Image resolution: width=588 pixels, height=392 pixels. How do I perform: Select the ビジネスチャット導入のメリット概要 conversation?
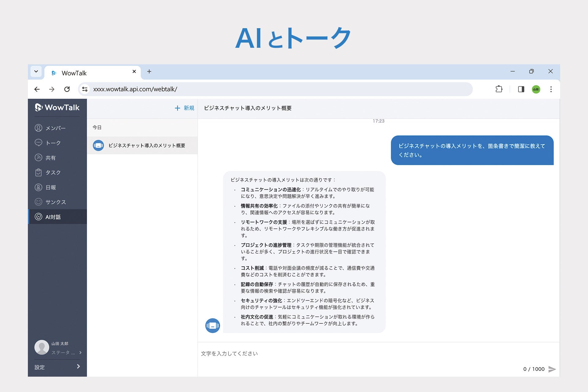coord(146,145)
